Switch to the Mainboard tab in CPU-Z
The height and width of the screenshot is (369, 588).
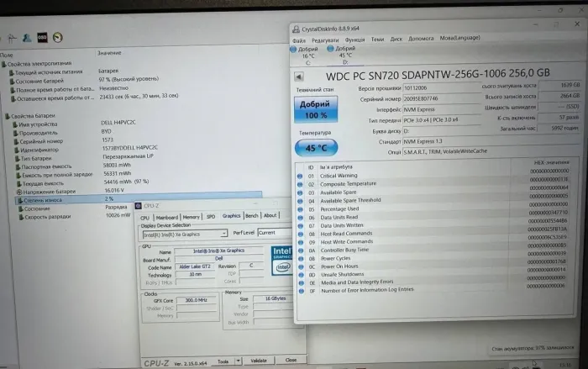[166, 217]
